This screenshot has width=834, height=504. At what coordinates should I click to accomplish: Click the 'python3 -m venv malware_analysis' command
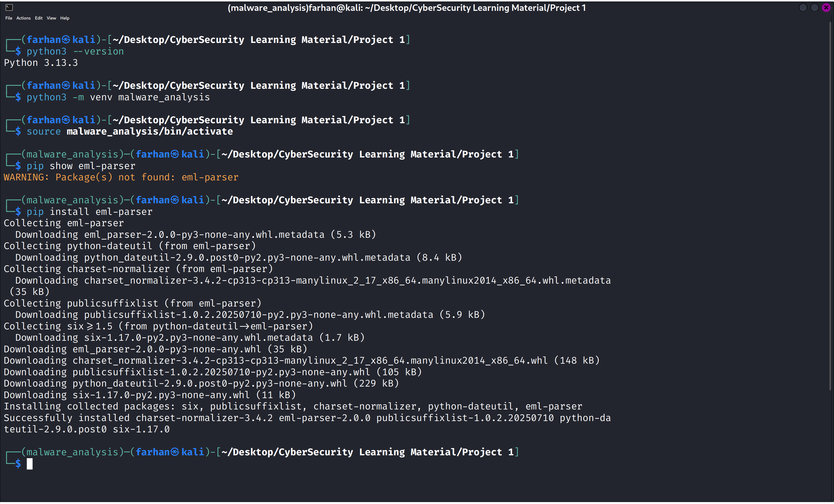tap(118, 97)
